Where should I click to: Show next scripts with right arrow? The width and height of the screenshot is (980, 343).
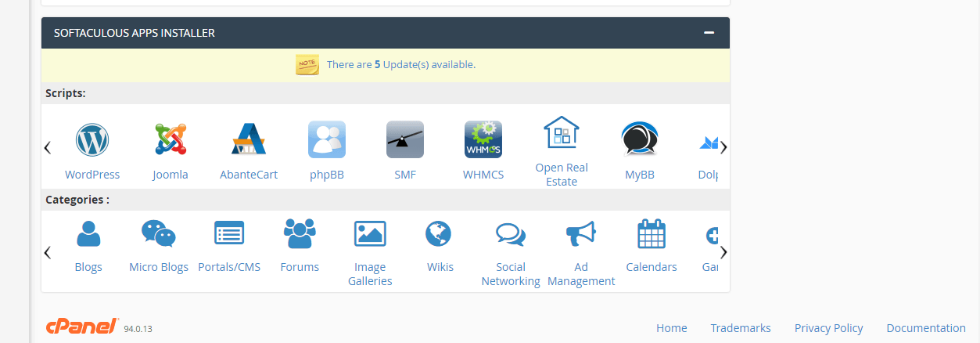pos(723,147)
